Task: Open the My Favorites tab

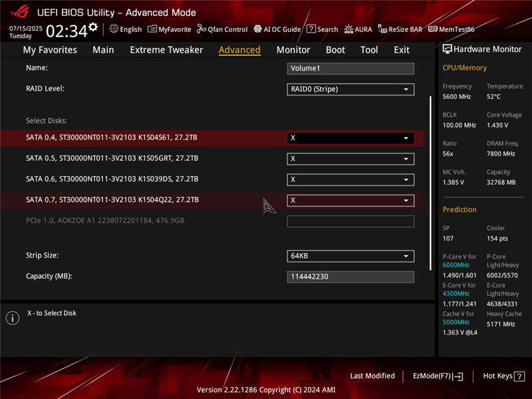Action: pos(50,50)
